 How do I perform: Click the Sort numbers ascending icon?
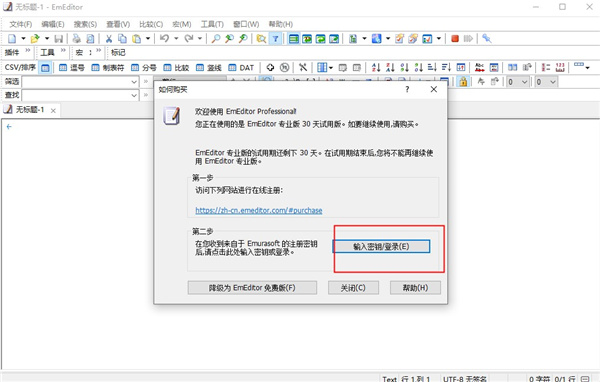click(404, 68)
